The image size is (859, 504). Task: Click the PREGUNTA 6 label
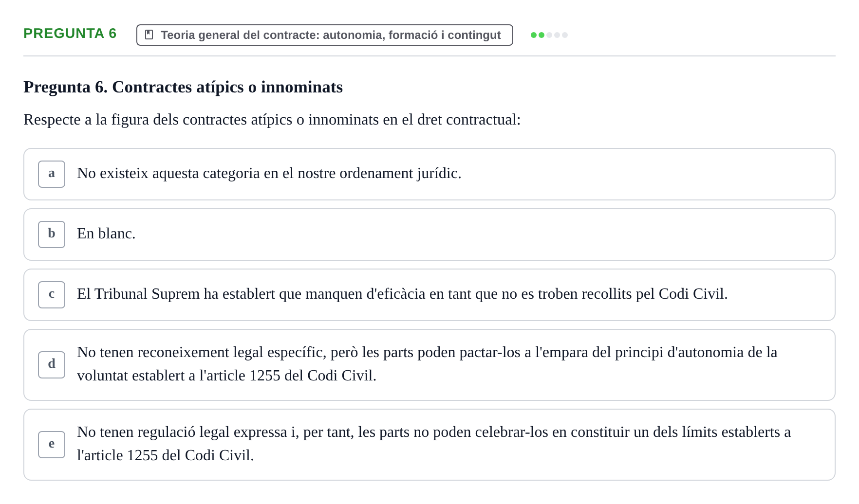(x=70, y=34)
